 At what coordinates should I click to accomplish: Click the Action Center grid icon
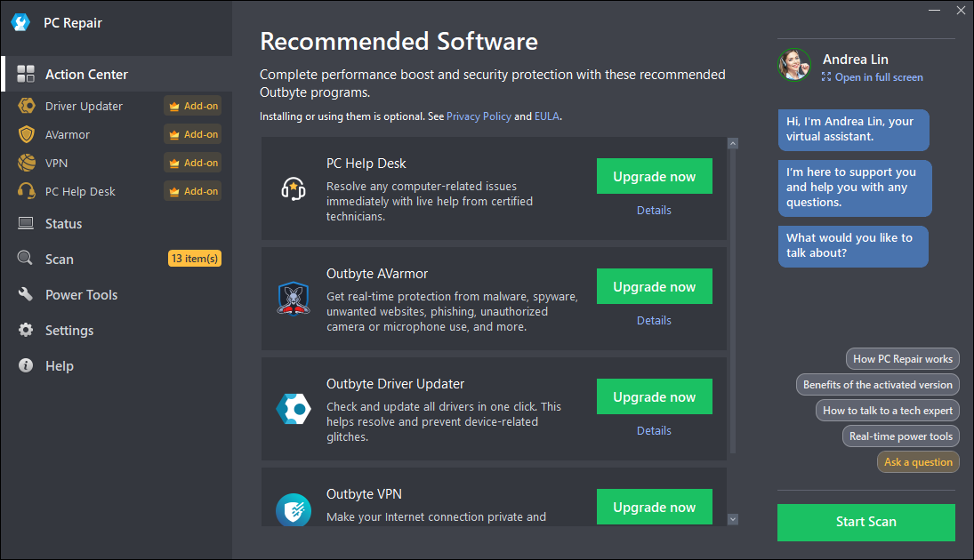[26, 74]
